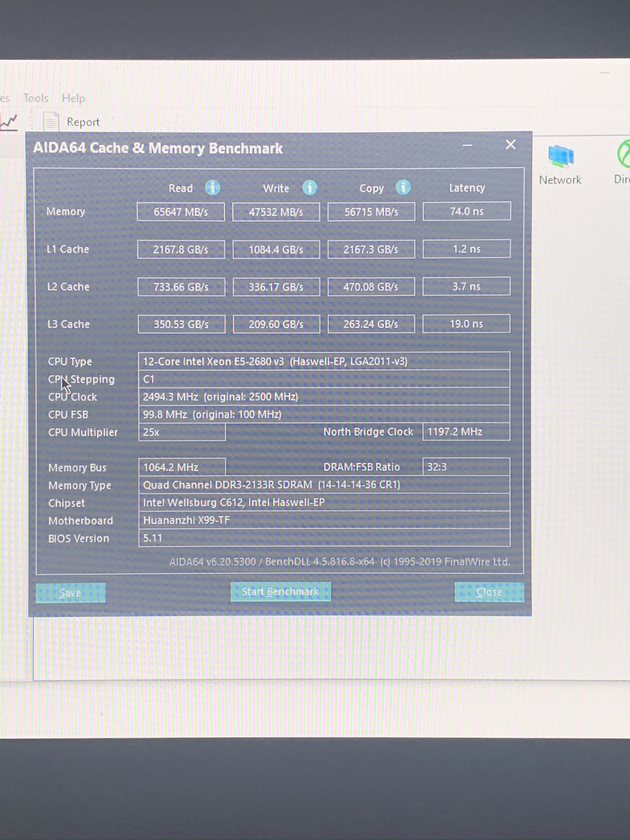The image size is (630, 840).
Task: Click CPU FSB value 99.8 MHz
Action: [324, 415]
